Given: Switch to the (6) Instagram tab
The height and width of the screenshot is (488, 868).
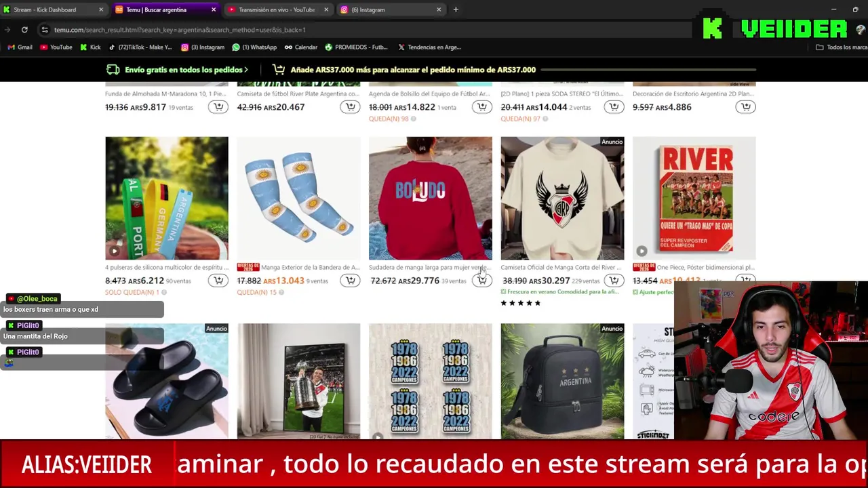Looking at the screenshot, I should (x=389, y=9).
